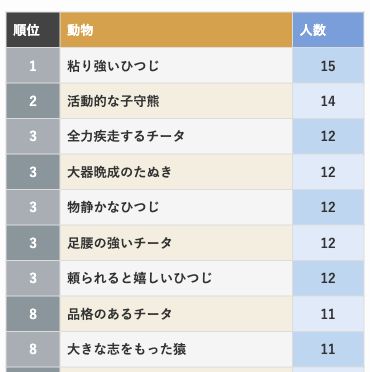Viewport: 370px width, 372px height.
Task: Click the count 14 cell
Action: pos(328,101)
